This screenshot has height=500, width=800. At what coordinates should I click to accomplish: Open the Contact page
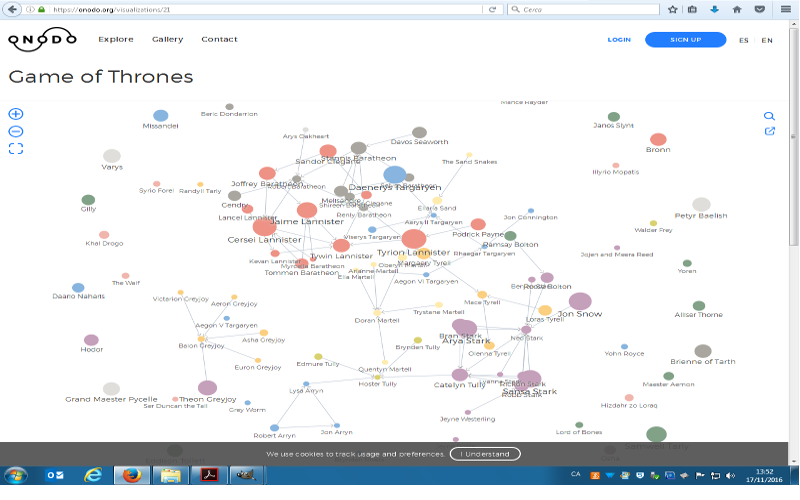click(219, 40)
